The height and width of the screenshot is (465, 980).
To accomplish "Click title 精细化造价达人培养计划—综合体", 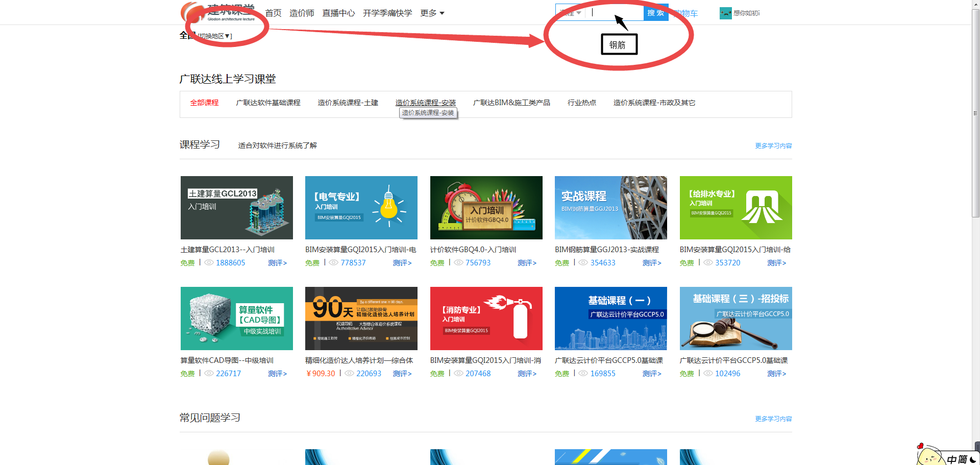I will click(x=359, y=360).
